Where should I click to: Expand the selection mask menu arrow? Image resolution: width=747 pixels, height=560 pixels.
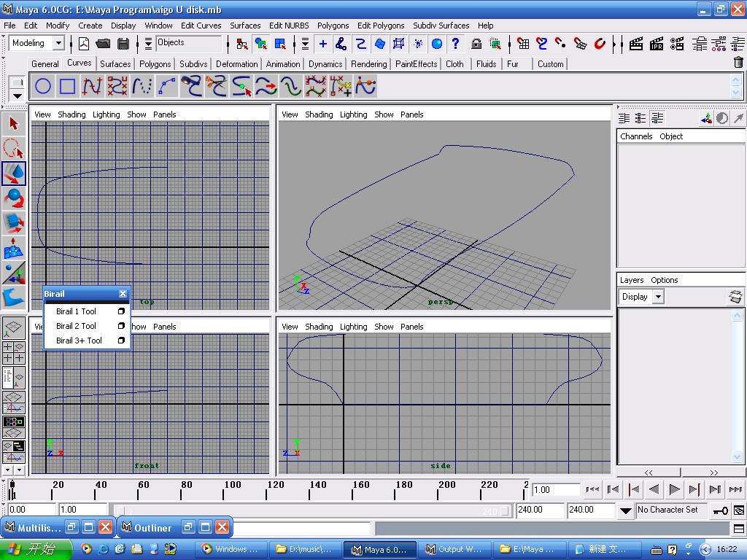click(x=148, y=44)
